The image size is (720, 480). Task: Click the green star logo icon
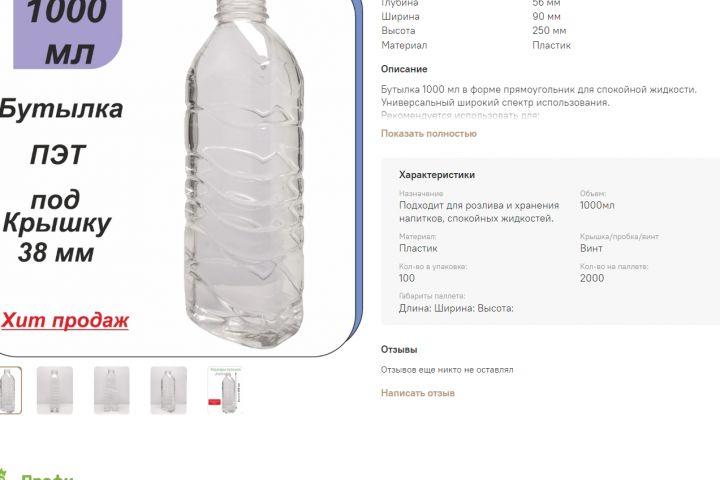(4, 474)
